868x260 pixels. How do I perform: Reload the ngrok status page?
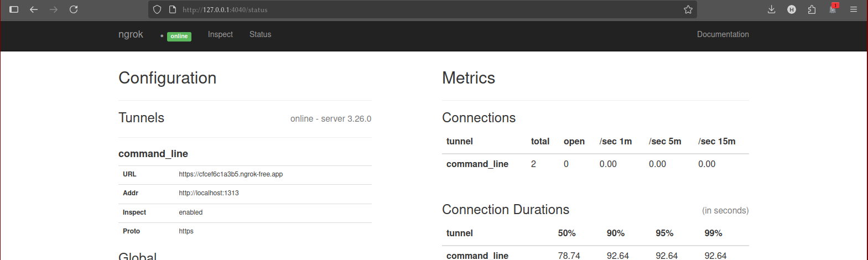pyautogui.click(x=74, y=9)
